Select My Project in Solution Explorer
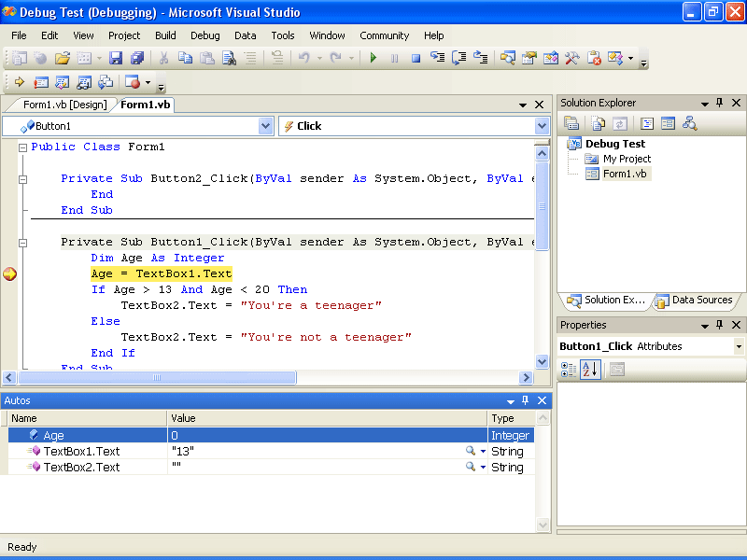Image resolution: width=747 pixels, height=560 pixels. click(x=627, y=159)
